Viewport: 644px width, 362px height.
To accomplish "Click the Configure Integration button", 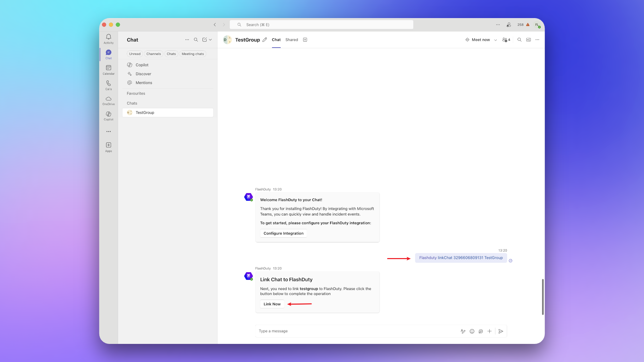I will (283, 233).
